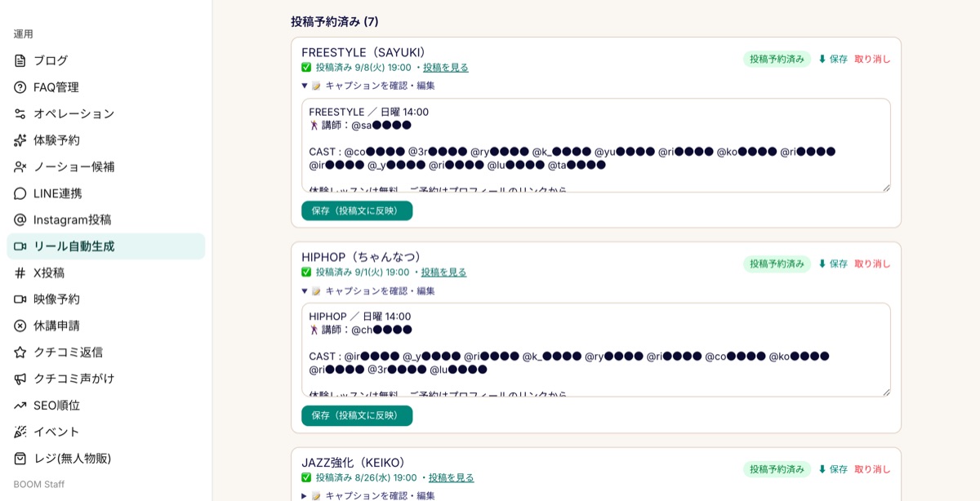Click 保存 download for FREESTYLE（SAYUKI）
The height and width of the screenshot is (501, 980).
833,59
